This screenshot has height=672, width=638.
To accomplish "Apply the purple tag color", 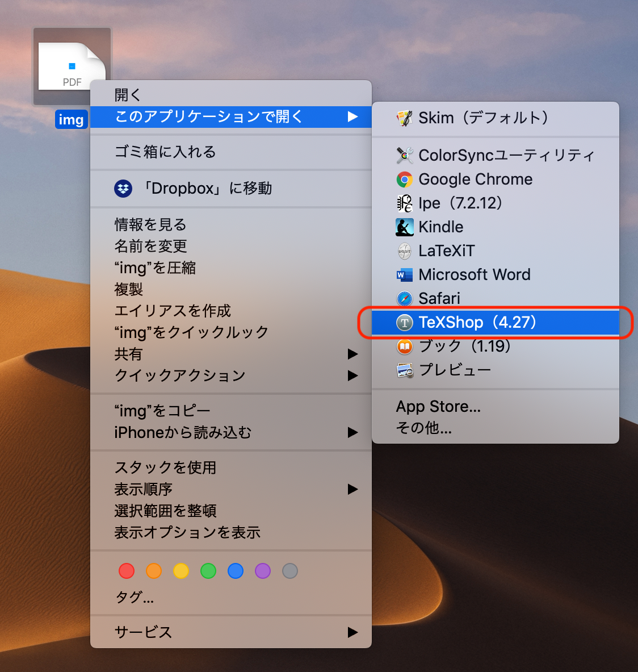I will 262,571.
